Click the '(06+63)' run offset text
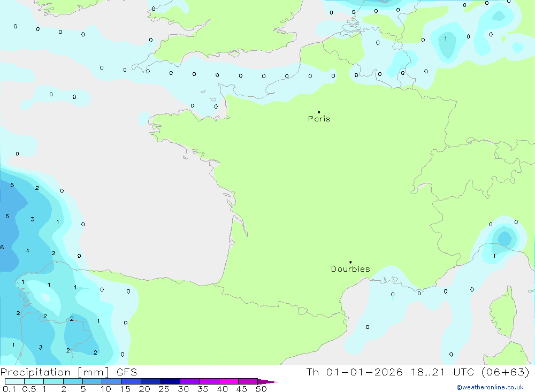Viewport: 535px width, 392px height. (x=506, y=372)
